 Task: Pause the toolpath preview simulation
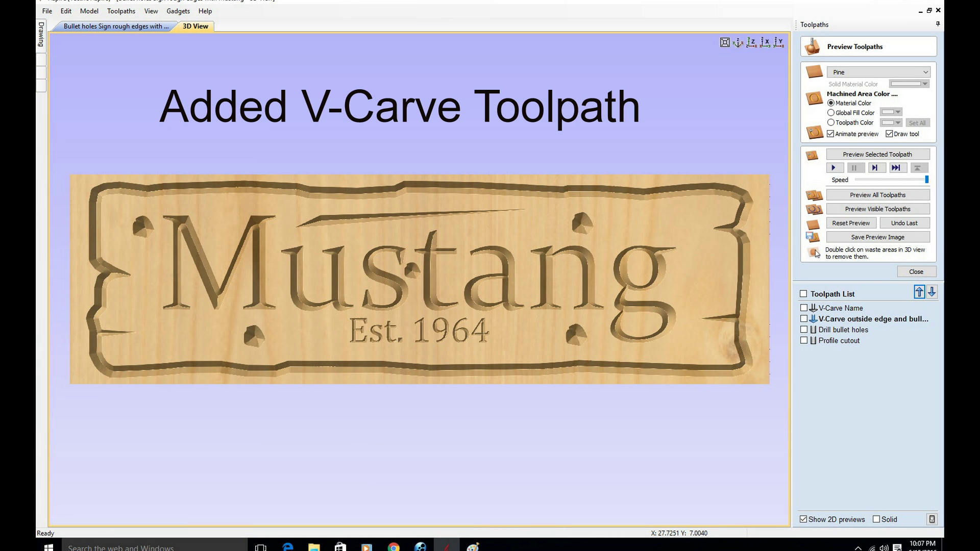point(855,168)
